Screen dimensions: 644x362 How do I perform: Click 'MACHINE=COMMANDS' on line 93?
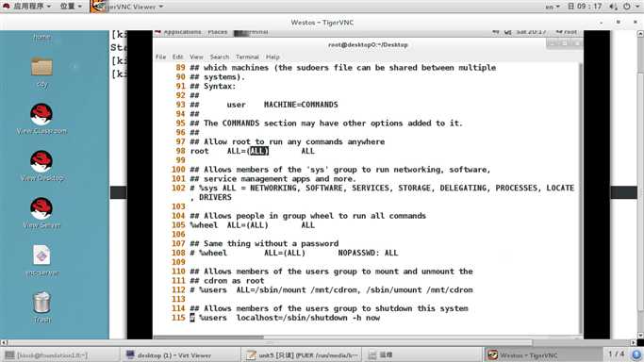pyautogui.click(x=301, y=105)
